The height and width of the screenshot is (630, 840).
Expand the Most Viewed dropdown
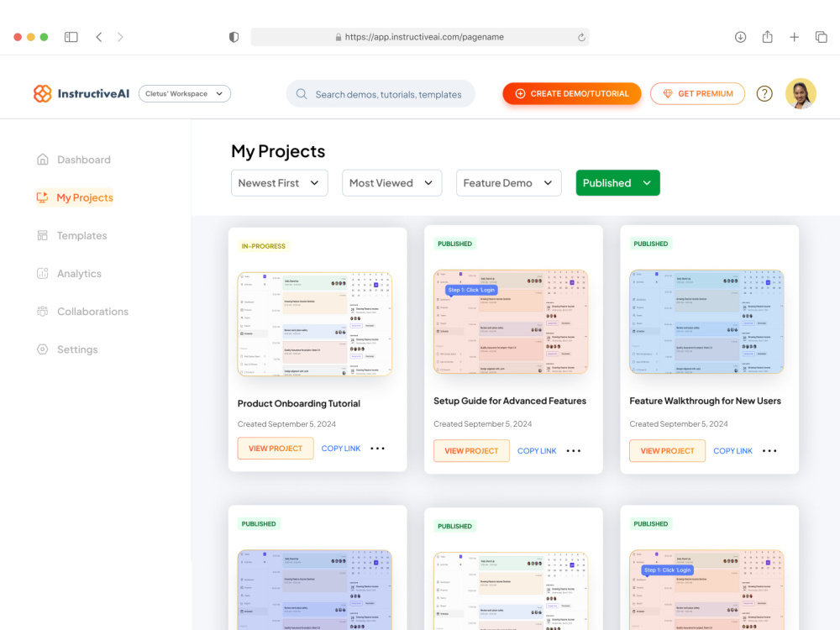tap(391, 183)
